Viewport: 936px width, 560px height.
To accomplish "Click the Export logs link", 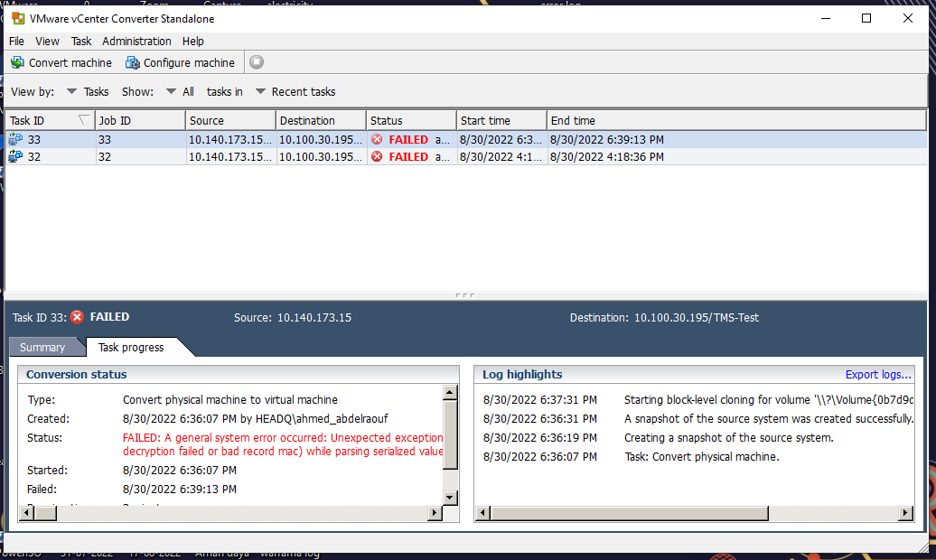I will point(878,374).
